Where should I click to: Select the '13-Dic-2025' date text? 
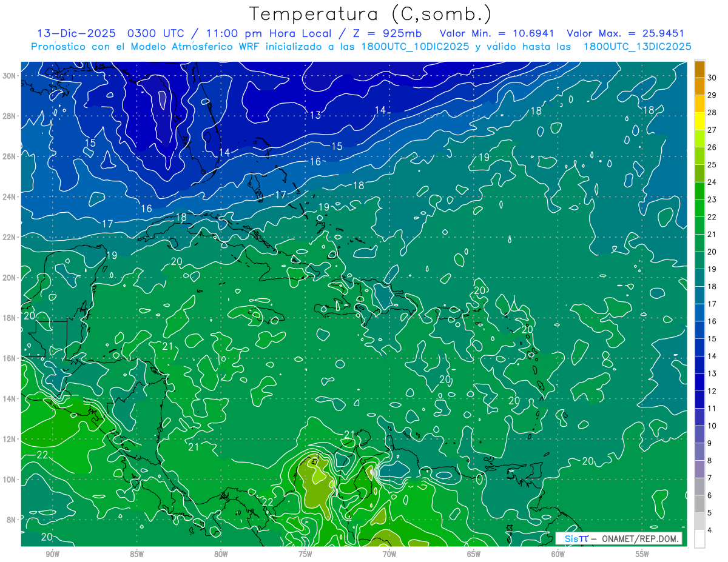(x=76, y=33)
